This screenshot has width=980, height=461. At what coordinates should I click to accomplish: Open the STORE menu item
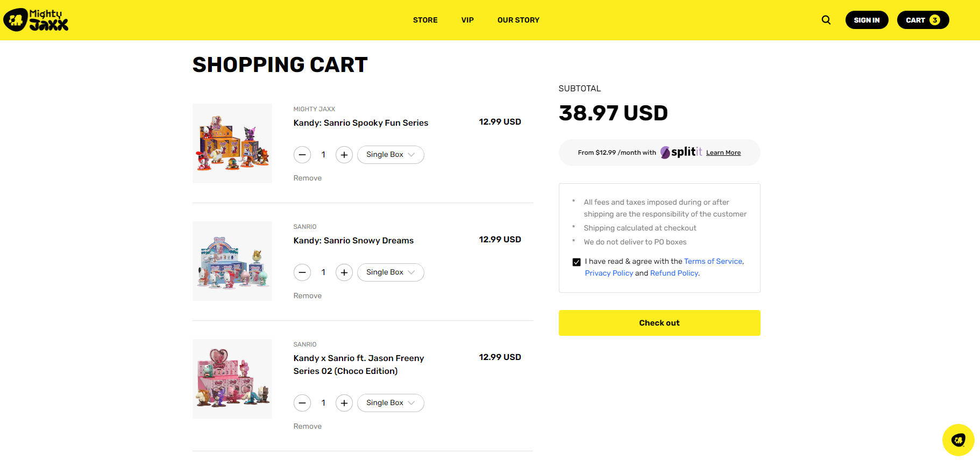(x=425, y=20)
